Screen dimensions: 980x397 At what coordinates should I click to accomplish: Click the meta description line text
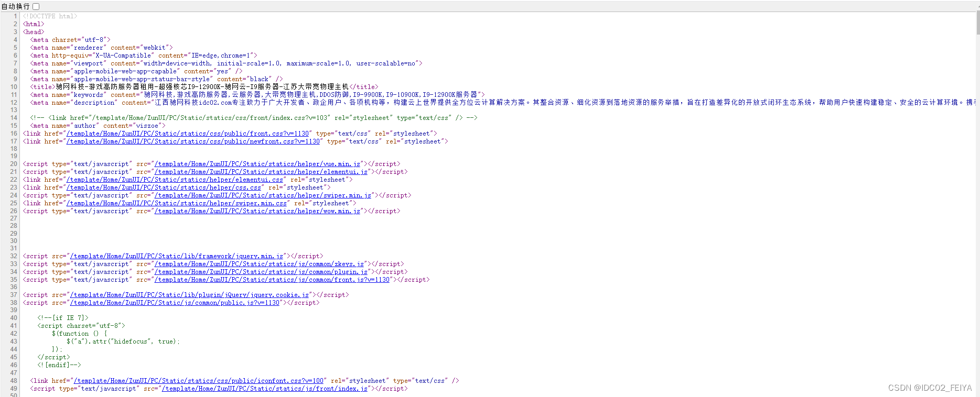(x=502, y=103)
